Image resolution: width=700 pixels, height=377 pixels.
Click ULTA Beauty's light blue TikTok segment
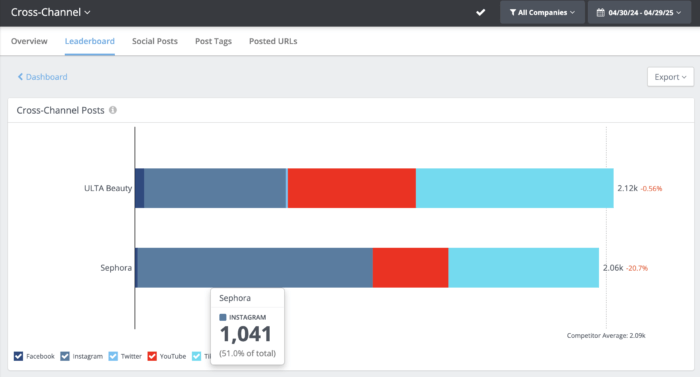(x=515, y=188)
